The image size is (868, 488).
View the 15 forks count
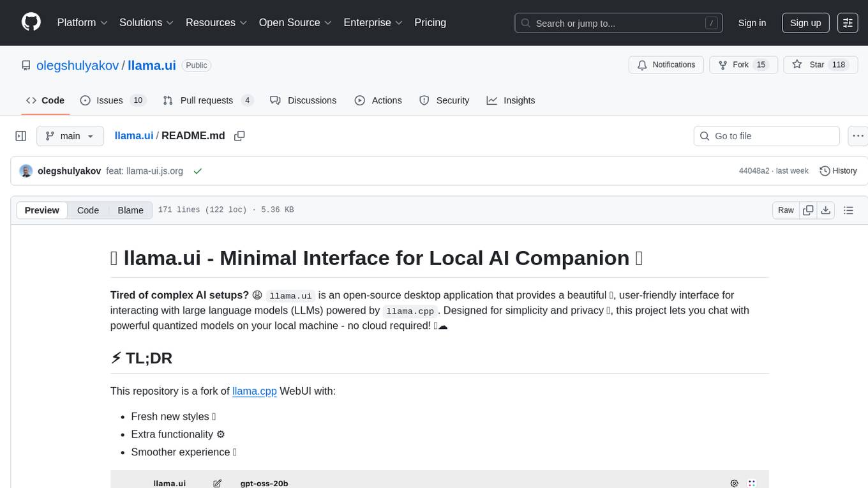click(760, 65)
